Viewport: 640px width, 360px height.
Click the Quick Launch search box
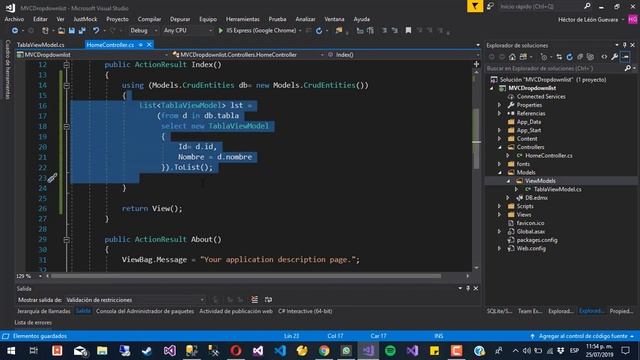541,7
